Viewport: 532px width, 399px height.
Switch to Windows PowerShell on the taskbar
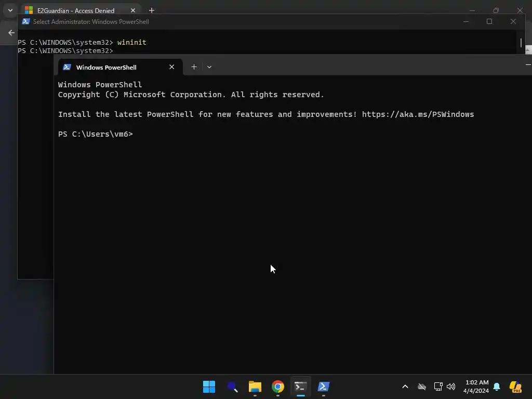click(323, 387)
